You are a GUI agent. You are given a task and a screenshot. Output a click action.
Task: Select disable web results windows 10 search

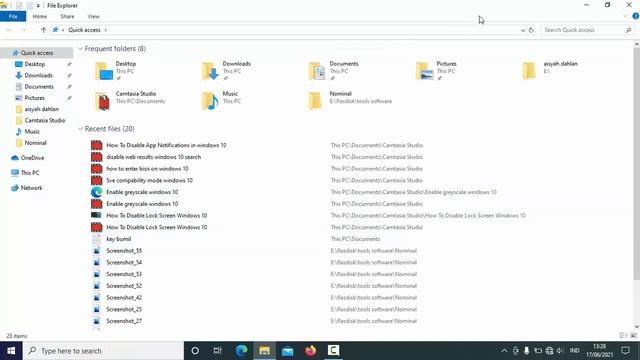153,157
